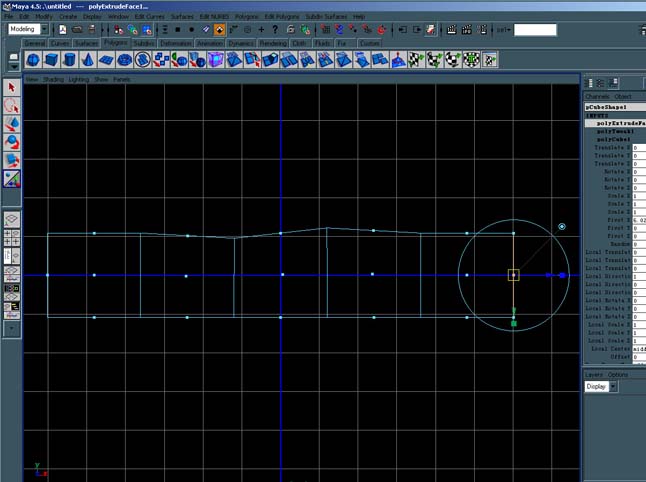Activate the Move tool in toolbox
The width and height of the screenshot is (646, 482).
12,124
